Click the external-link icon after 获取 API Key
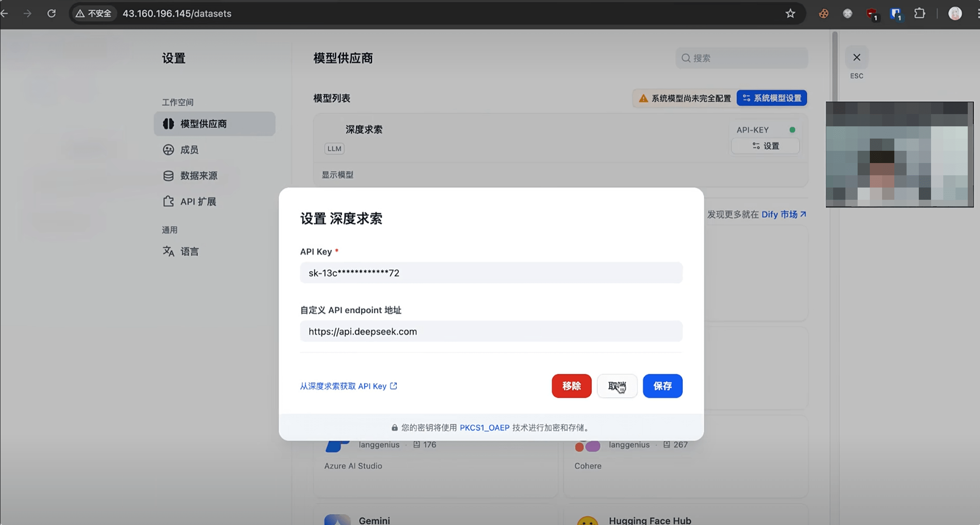Viewport: 980px width, 525px height. click(x=393, y=386)
